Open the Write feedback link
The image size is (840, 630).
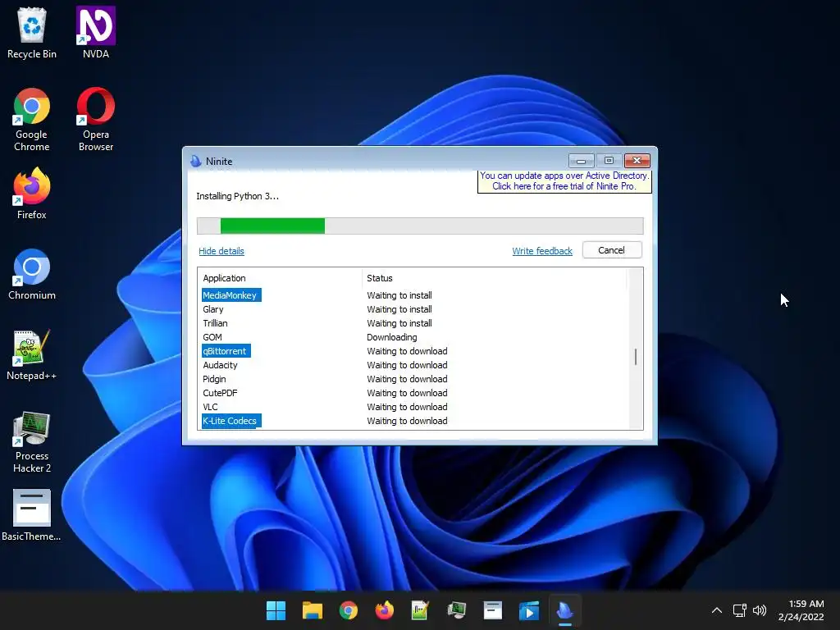542,251
